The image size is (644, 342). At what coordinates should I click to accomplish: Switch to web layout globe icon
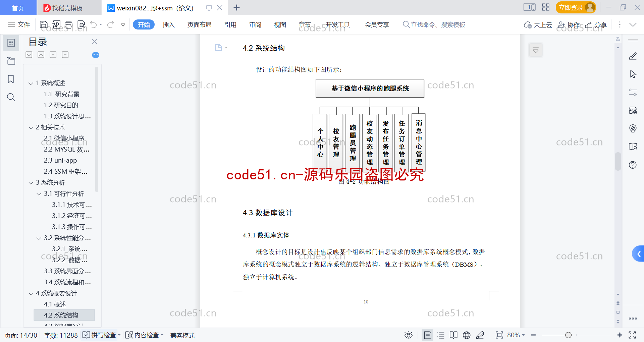coord(467,335)
